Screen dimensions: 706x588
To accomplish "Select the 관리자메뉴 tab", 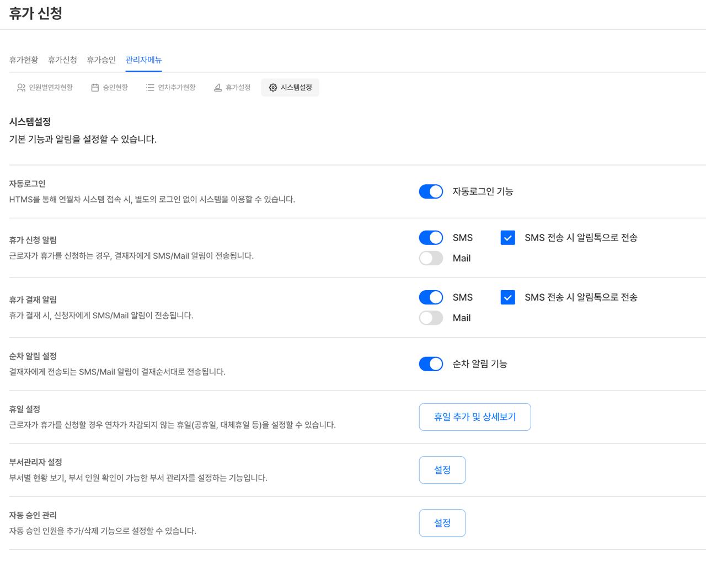I will (143, 60).
